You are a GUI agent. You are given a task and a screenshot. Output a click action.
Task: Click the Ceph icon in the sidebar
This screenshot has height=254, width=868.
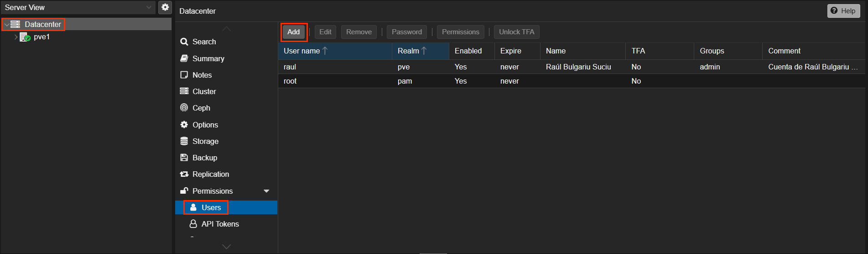click(x=184, y=108)
